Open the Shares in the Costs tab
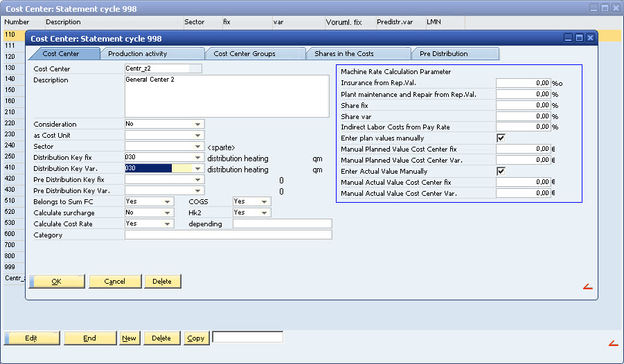This screenshot has height=364, width=624. pos(357,53)
